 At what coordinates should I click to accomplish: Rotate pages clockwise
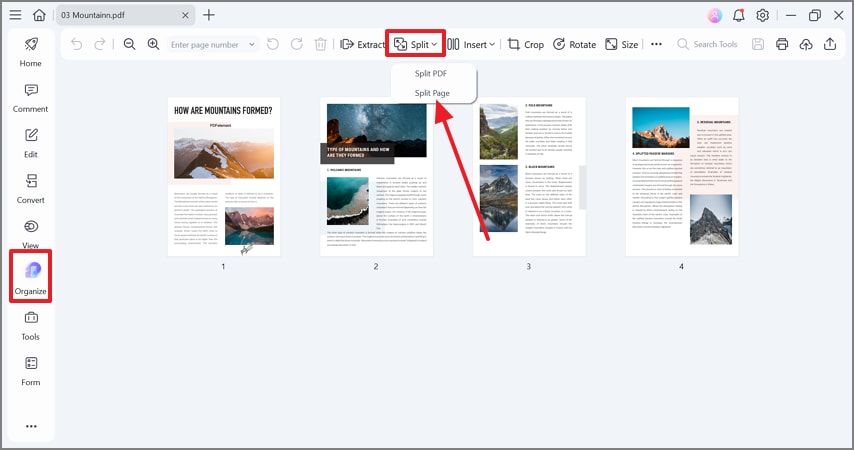click(296, 44)
